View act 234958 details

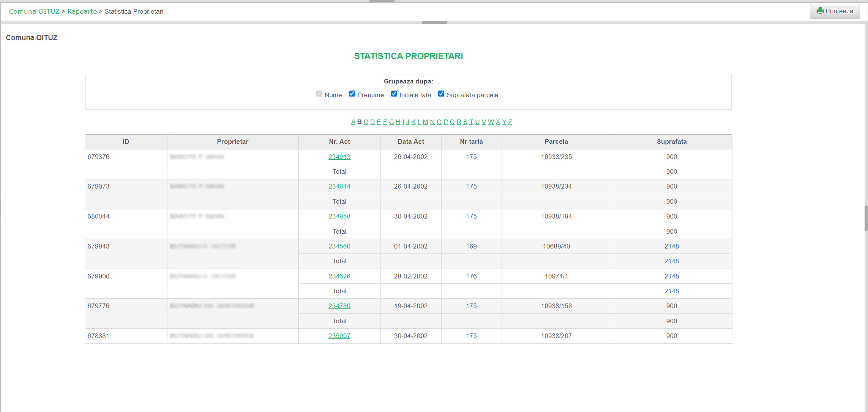pyautogui.click(x=339, y=216)
